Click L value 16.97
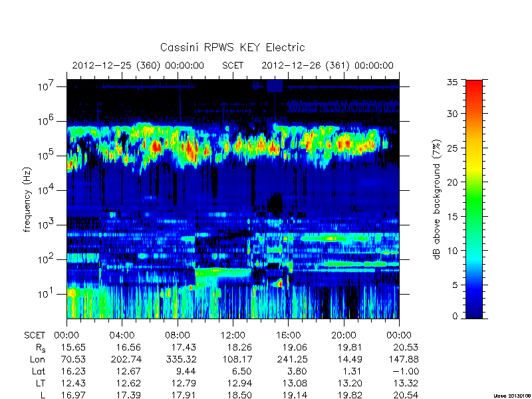The image size is (532, 399). (x=73, y=395)
